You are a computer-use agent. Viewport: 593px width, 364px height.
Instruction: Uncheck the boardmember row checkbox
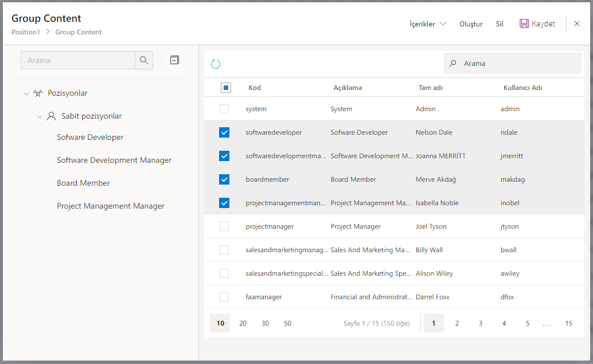pyautogui.click(x=224, y=179)
